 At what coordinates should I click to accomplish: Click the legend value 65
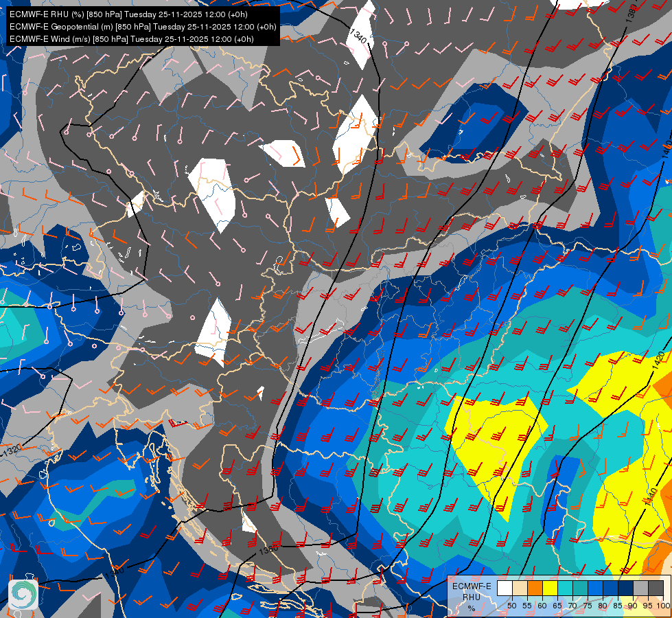557,606
